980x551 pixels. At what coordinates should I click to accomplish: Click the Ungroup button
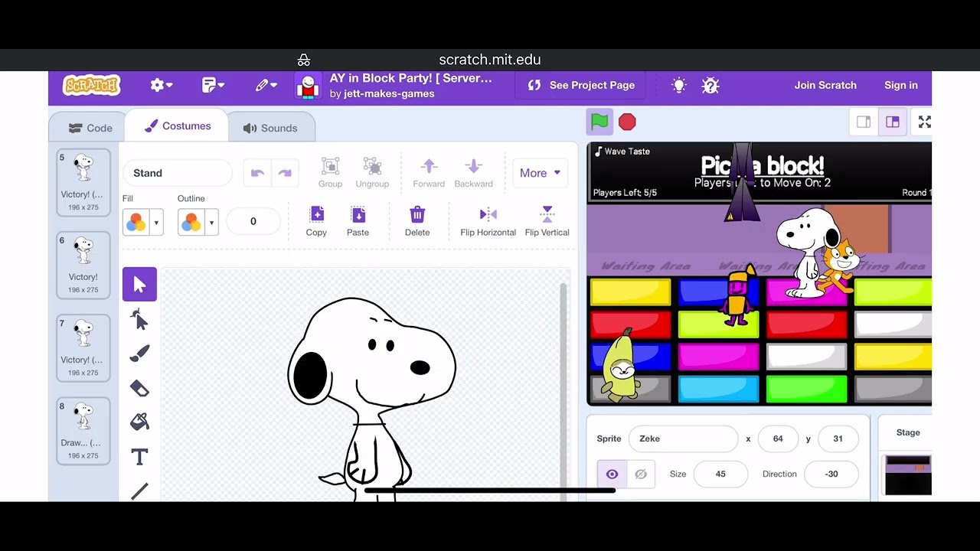click(372, 172)
